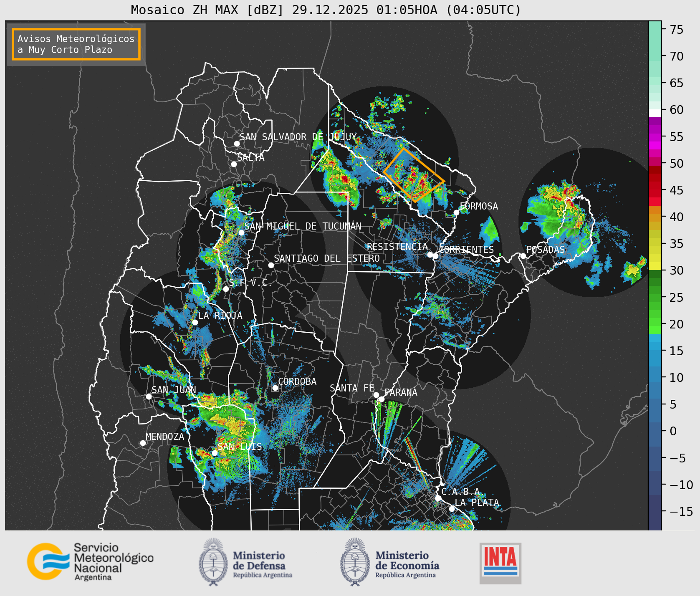The width and height of the screenshot is (700, 596).
Task: Select the La Rioja city marker dot
Action: point(195,322)
